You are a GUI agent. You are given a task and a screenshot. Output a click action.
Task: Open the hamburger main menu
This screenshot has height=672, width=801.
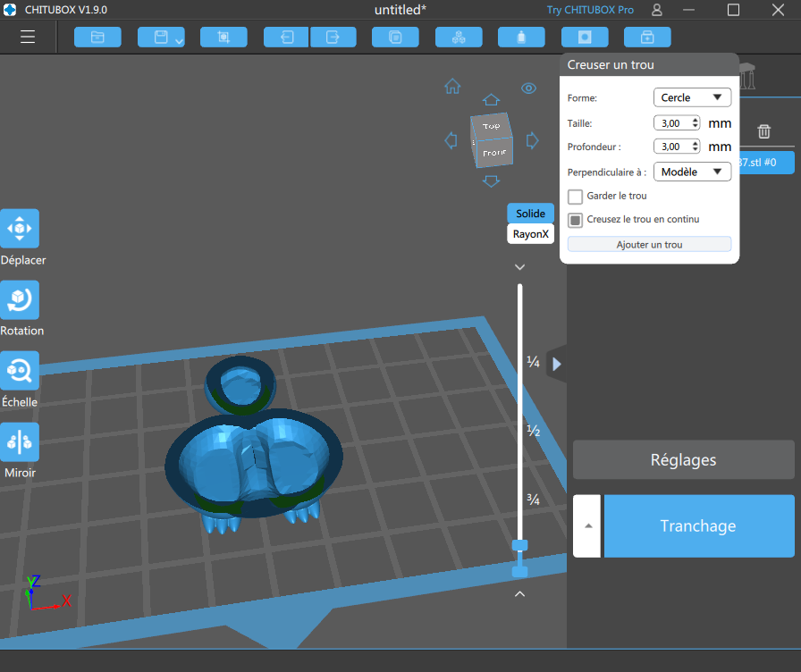[x=28, y=37]
